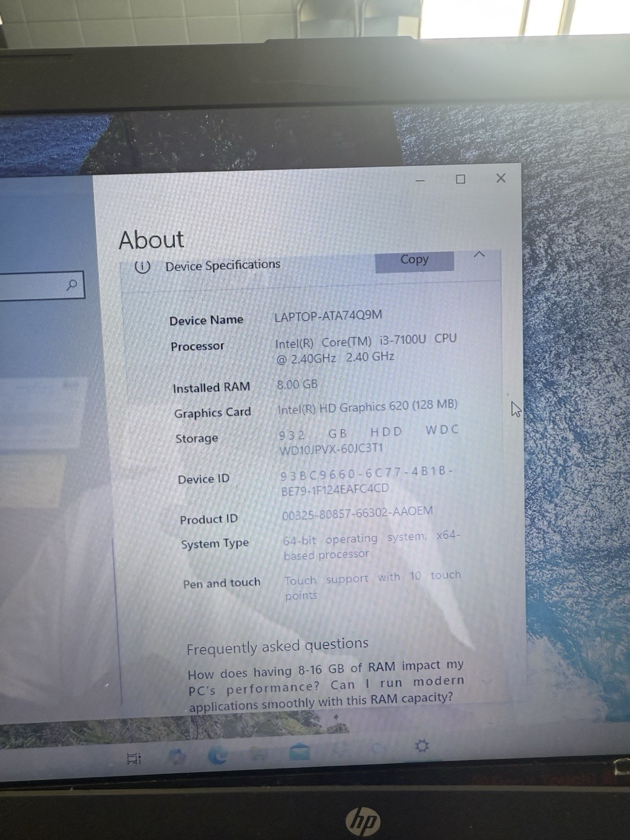Click the Settings search box

pyautogui.click(x=41, y=285)
